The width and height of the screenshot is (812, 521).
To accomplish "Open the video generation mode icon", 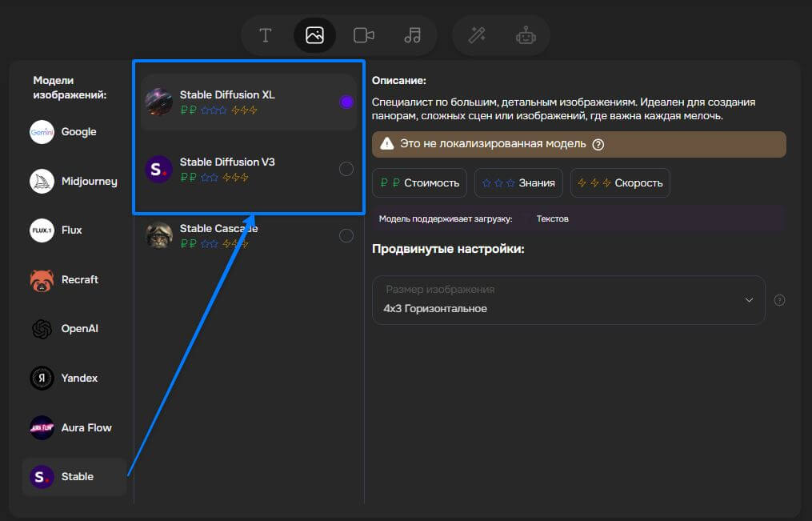I will coord(364,35).
